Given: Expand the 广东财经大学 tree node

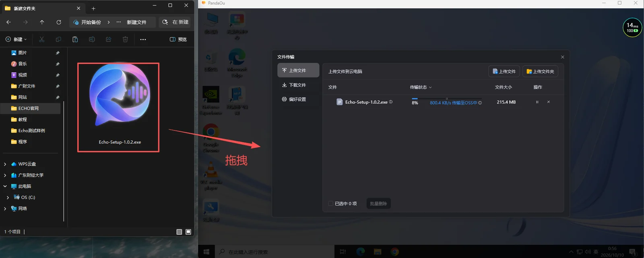Looking at the screenshot, I should coord(5,175).
